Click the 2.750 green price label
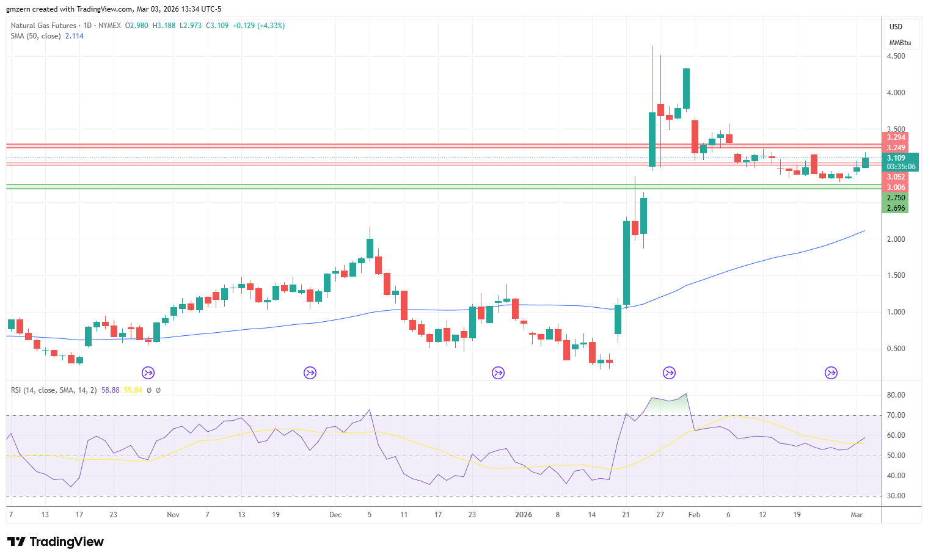The width and height of the screenshot is (928, 560). (896, 198)
